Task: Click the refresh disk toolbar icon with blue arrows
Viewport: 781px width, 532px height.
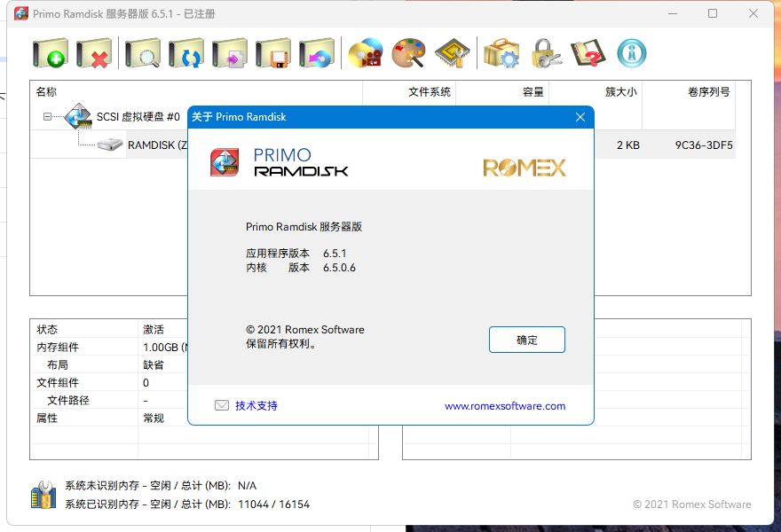Action: 185,52
